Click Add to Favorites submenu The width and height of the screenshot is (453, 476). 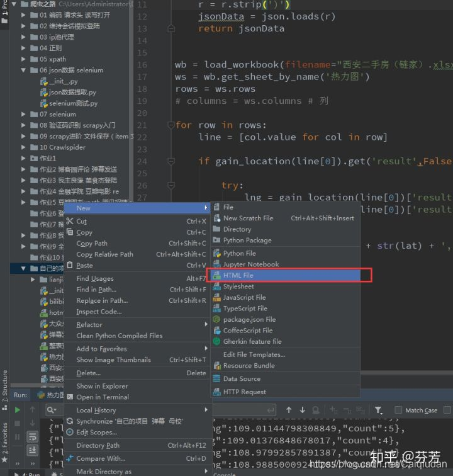[x=137, y=349]
